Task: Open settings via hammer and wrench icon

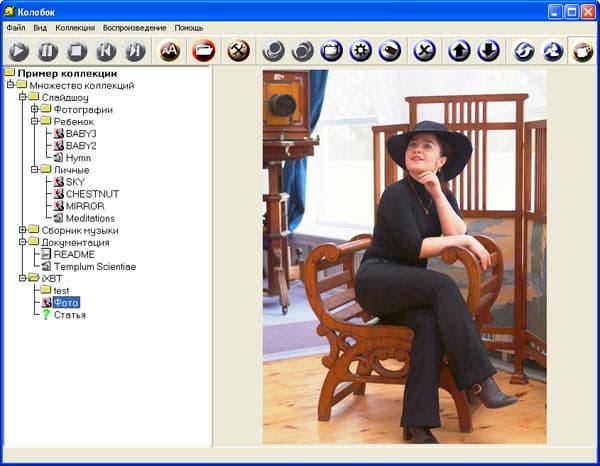Action: (238, 51)
